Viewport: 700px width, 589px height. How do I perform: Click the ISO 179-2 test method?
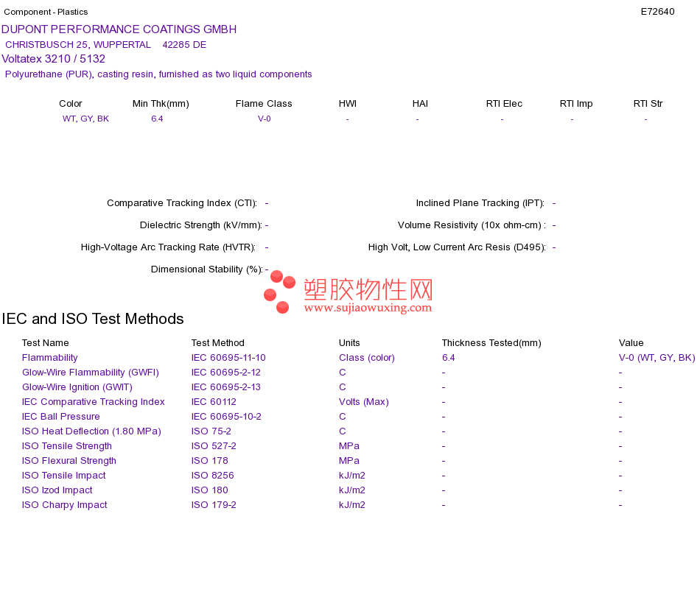pyautogui.click(x=214, y=505)
